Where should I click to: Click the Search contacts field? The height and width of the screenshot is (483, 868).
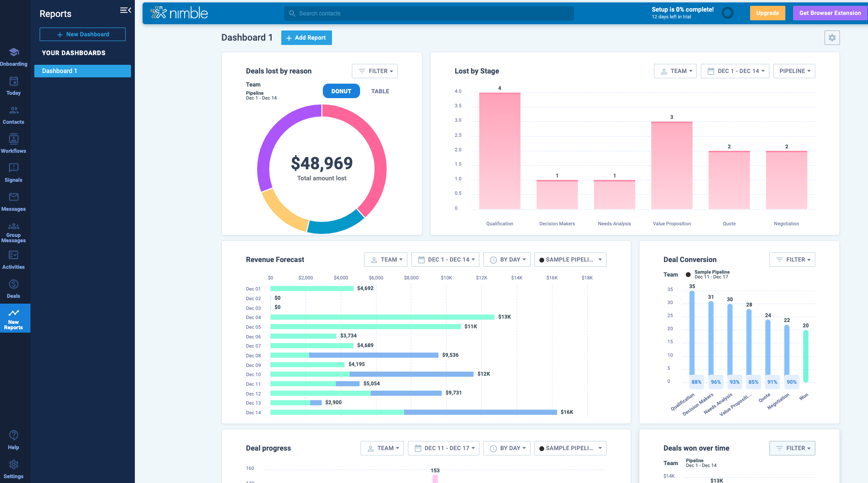(x=429, y=14)
